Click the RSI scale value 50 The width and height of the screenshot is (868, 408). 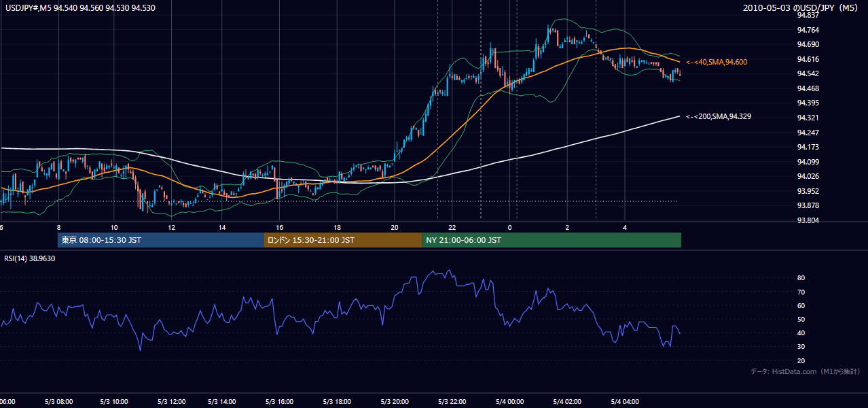coord(801,319)
